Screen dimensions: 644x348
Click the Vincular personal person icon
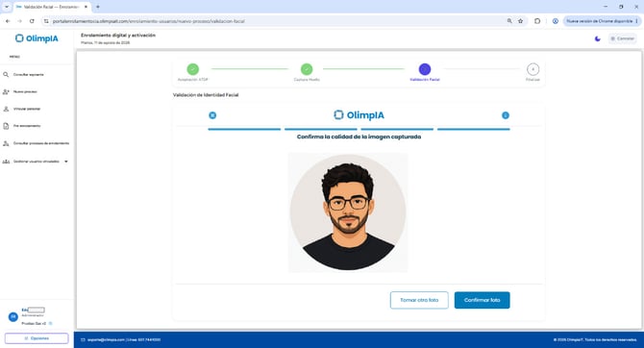[x=6, y=109]
